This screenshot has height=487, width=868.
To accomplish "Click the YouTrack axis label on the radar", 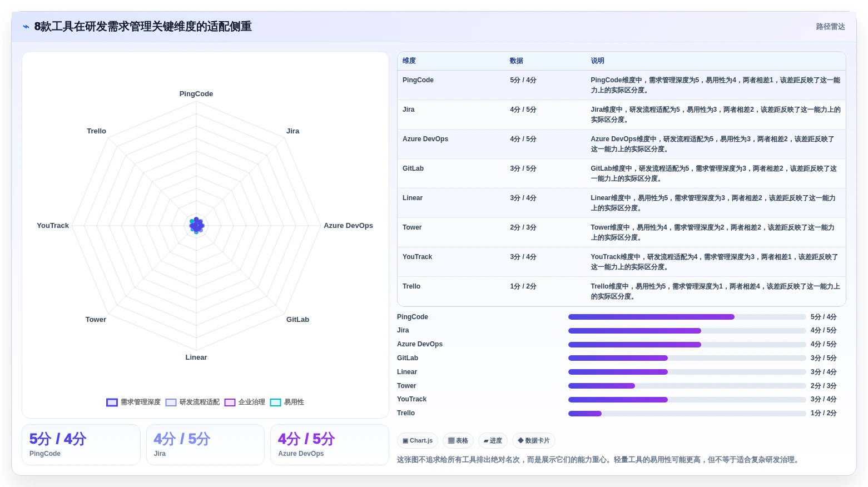I will point(53,226).
